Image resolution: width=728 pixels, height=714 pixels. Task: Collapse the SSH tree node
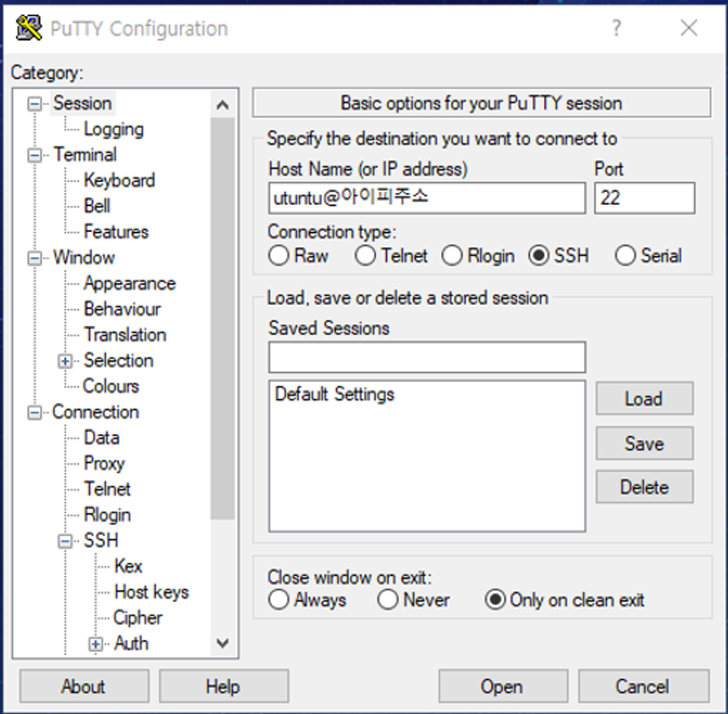pos(65,541)
